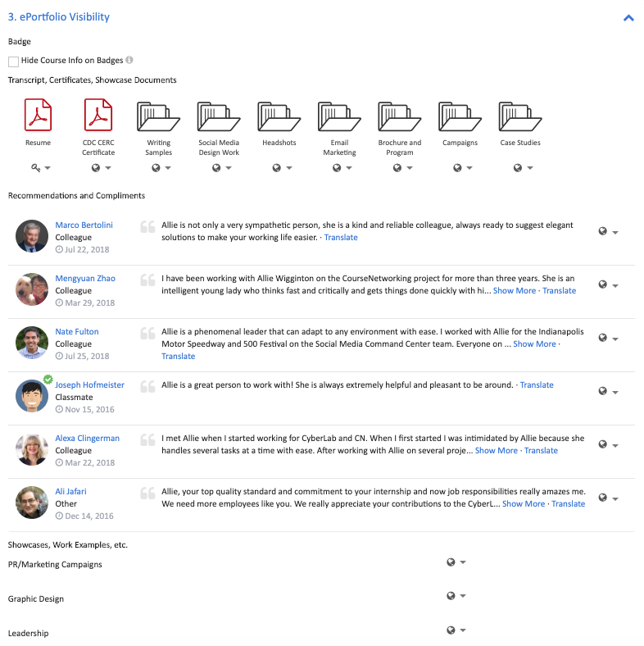
Task: Open visibility dropdown arrow for Ali Jafari's recommendation
Action: click(615, 498)
